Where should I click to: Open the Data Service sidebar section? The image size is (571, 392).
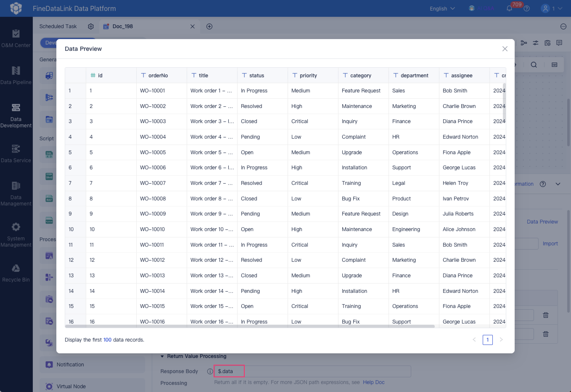16,154
